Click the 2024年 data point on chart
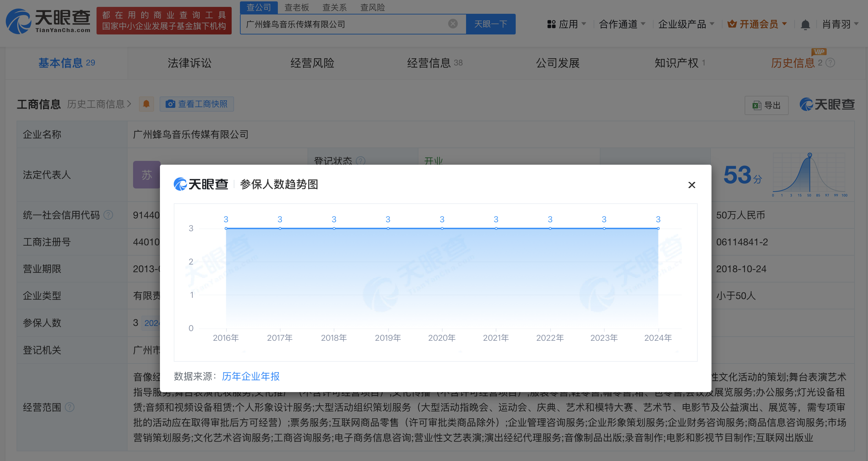 (x=658, y=228)
